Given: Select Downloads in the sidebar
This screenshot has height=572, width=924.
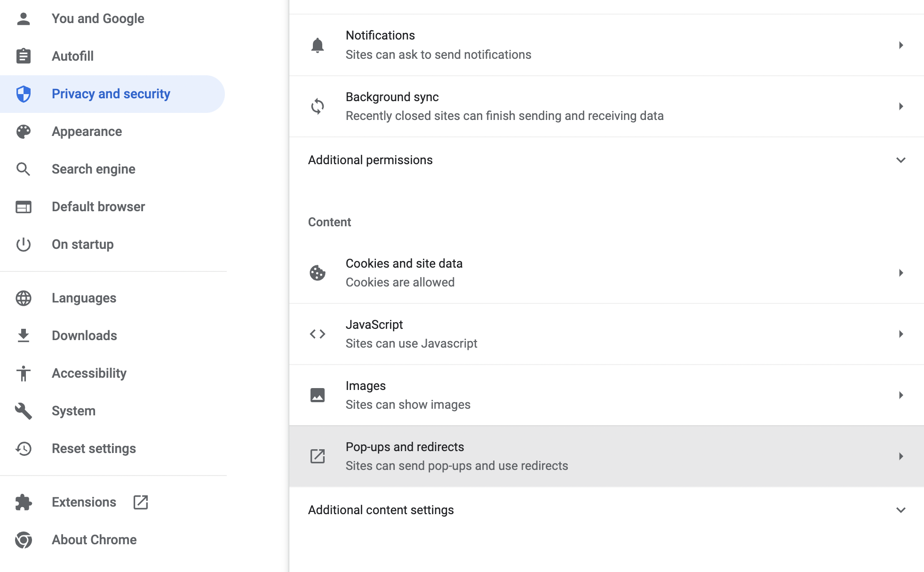Looking at the screenshot, I should (x=84, y=336).
